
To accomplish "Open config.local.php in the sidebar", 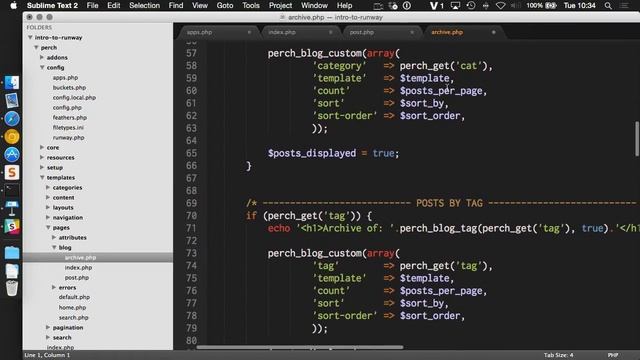I will click(x=74, y=98).
